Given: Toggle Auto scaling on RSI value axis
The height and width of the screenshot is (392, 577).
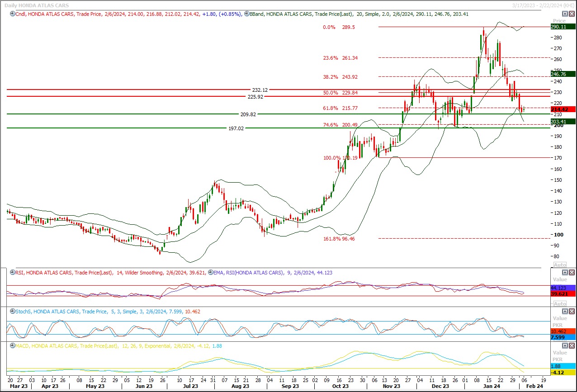Looking at the screenshot, I should coord(559,304).
